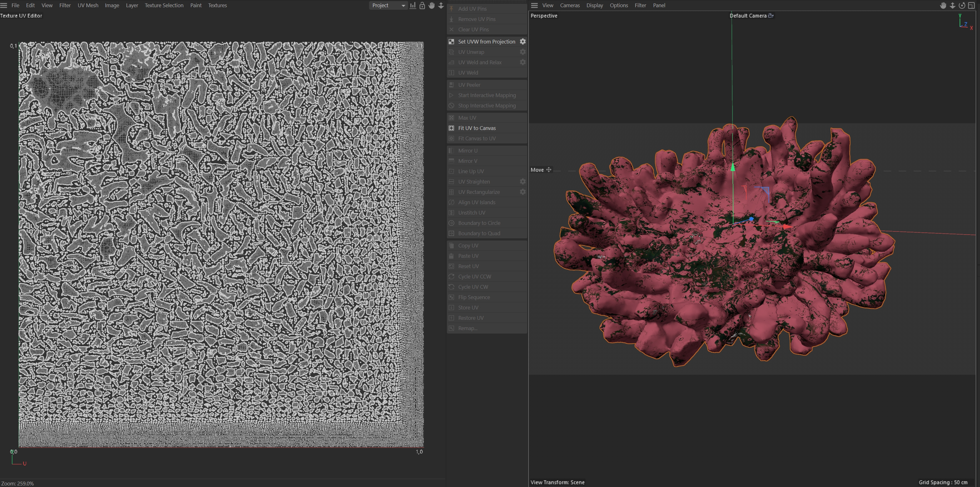Expand the Project dropdown
Viewport: 980px width, 487px height.
388,5
